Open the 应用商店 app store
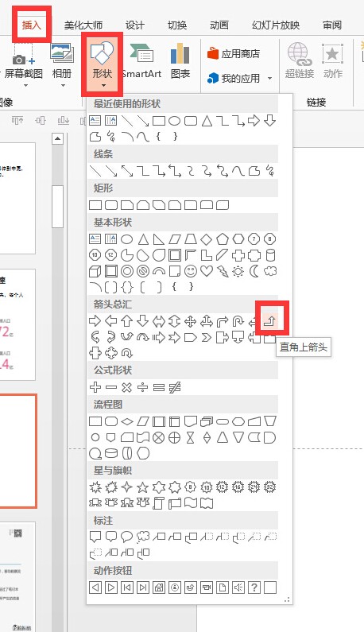The width and height of the screenshot is (364, 632). point(234,53)
